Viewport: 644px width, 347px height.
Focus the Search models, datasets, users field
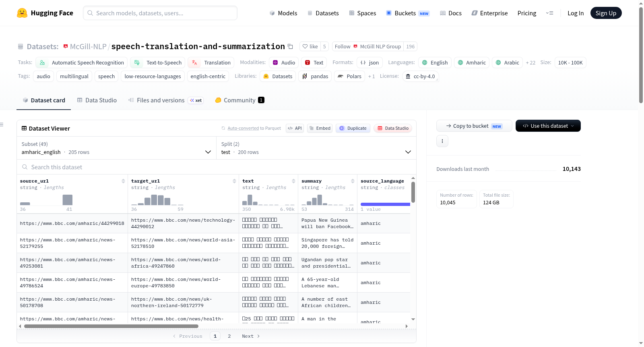point(160,13)
